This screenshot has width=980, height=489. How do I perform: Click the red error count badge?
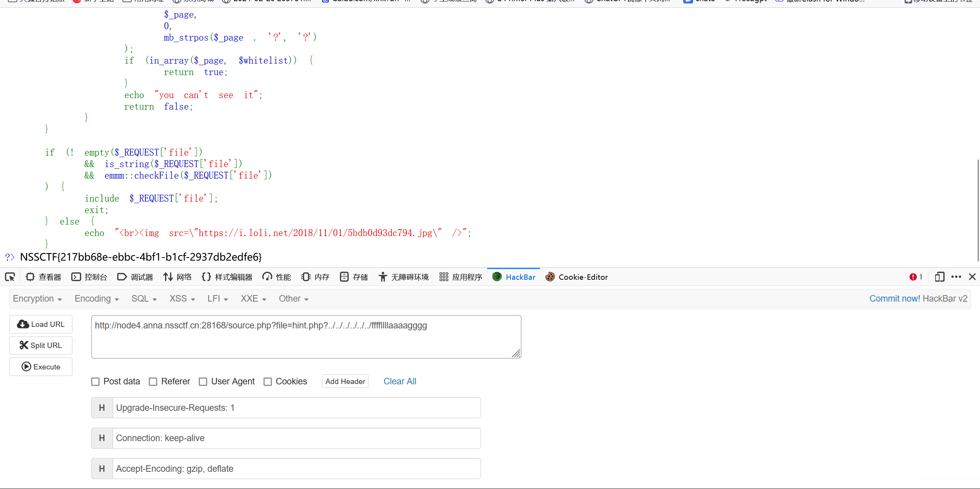915,277
